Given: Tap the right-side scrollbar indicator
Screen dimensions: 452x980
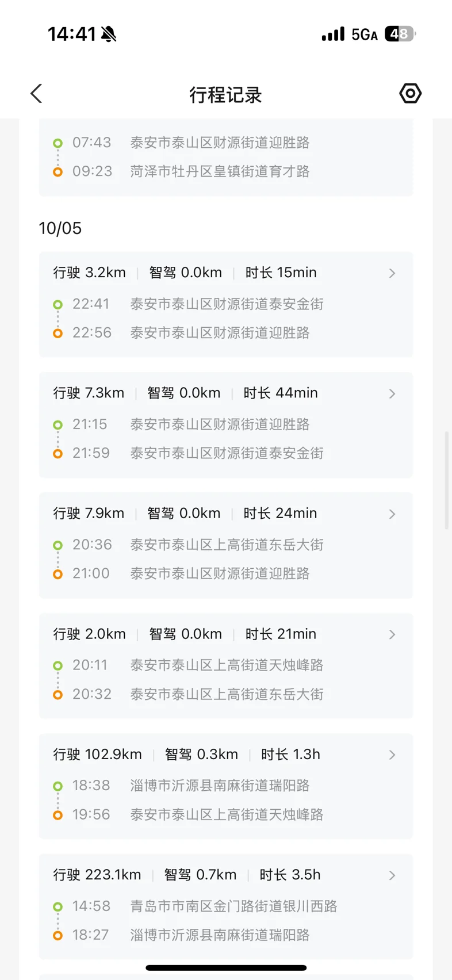Looking at the screenshot, I should click(447, 480).
